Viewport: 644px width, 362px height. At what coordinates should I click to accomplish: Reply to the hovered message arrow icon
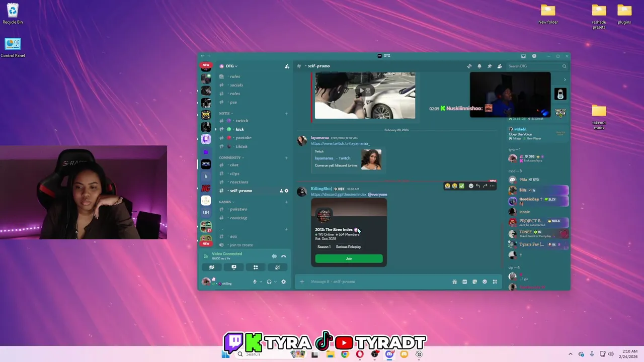click(x=478, y=186)
